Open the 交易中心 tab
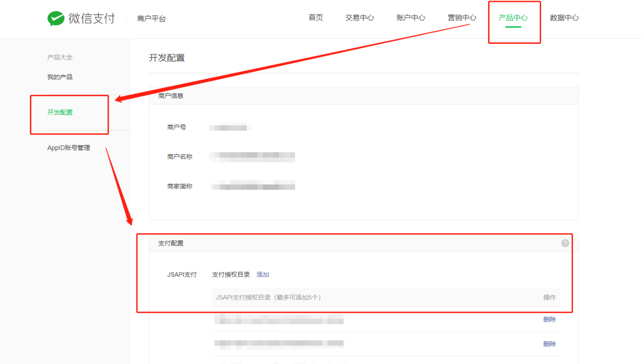 pos(359,18)
